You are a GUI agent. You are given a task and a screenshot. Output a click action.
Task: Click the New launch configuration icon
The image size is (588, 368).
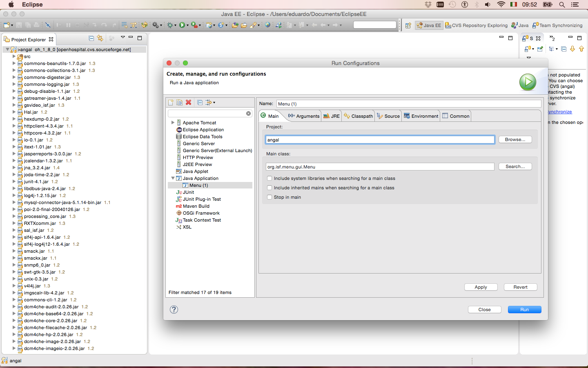pyautogui.click(x=171, y=103)
